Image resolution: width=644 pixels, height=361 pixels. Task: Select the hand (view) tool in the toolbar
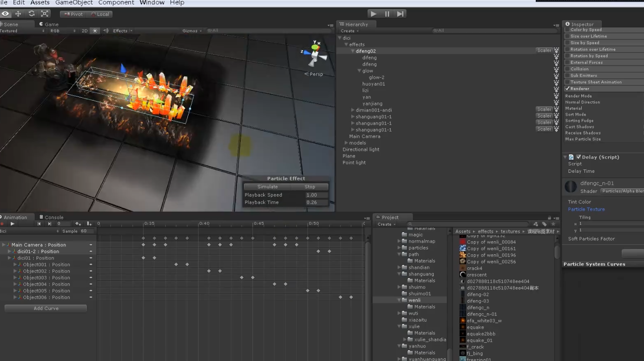[5, 14]
